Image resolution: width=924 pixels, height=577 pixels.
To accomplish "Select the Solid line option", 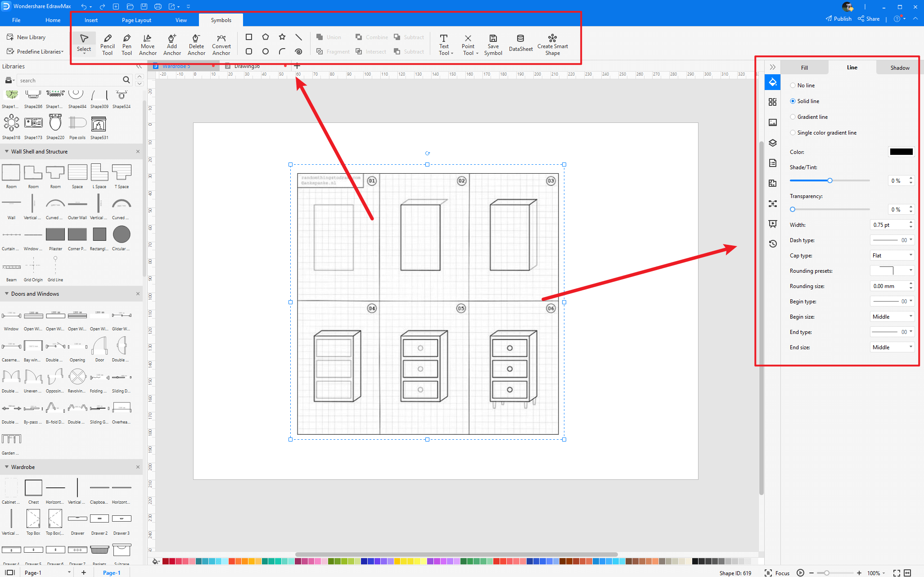I will coord(804,101).
